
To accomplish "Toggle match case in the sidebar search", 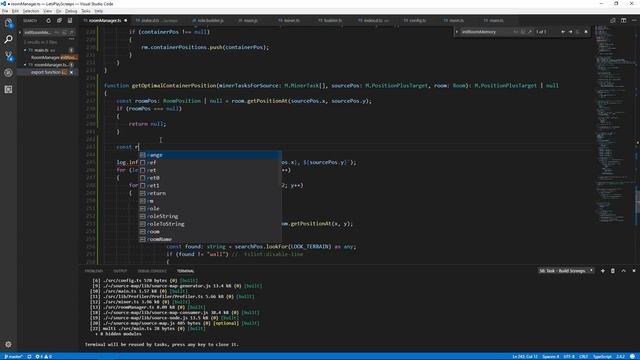I will pos(57,32).
